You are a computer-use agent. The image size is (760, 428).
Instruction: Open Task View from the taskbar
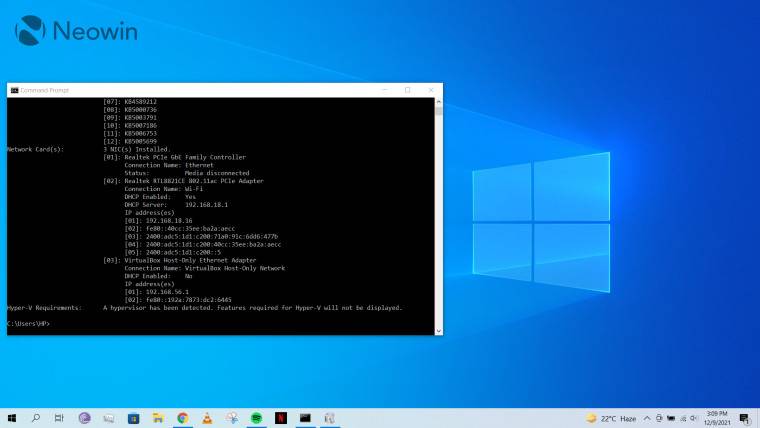60,418
